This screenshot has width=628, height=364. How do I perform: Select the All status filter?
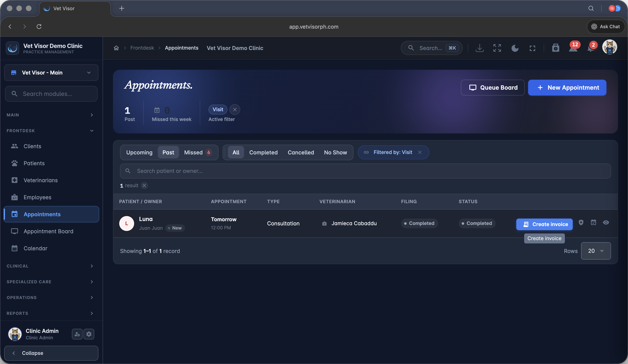pyautogui.click(x=236, y=152)
